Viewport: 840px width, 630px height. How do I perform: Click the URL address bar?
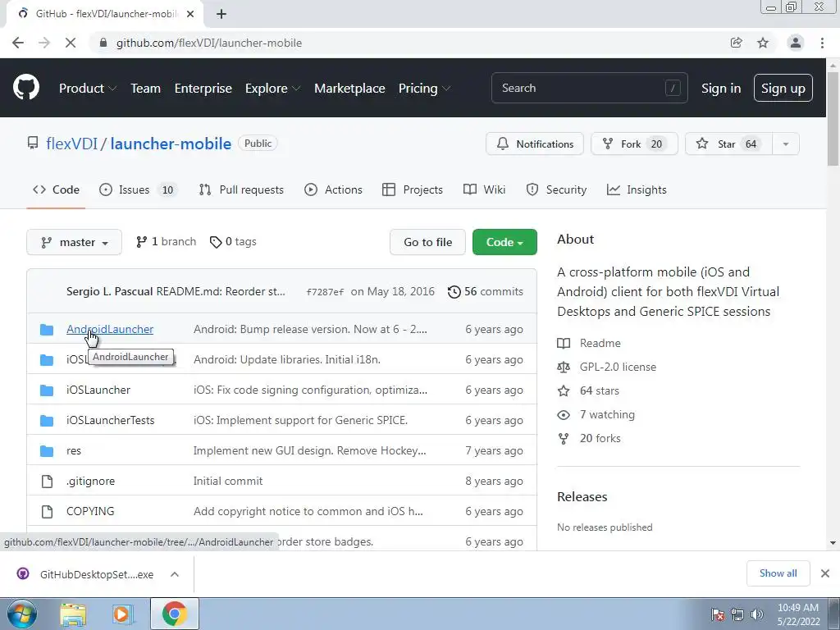(x=407, y=43)
